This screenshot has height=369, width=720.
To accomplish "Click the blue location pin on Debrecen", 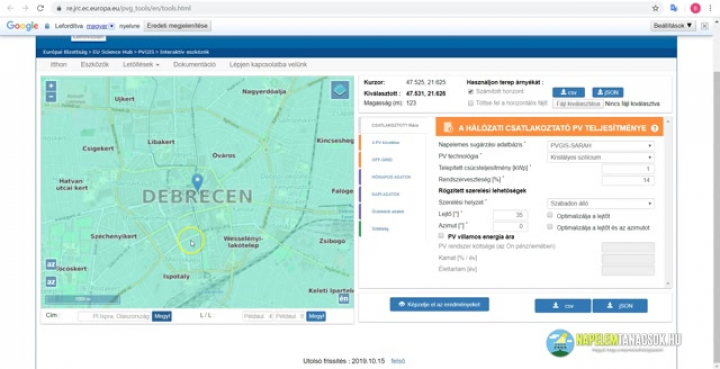I will (x=197, y=182).
